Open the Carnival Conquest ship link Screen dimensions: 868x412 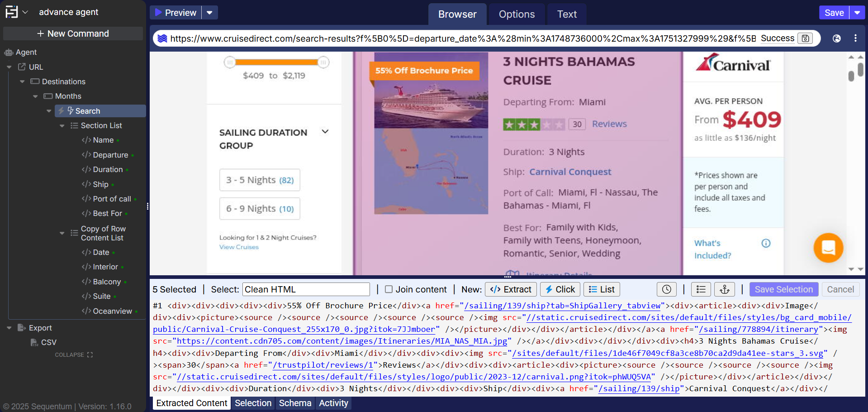(x=570, y=172)
